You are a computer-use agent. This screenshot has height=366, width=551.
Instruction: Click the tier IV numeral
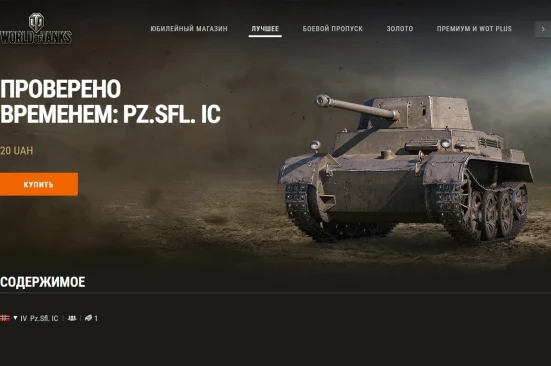click(23, 318)
